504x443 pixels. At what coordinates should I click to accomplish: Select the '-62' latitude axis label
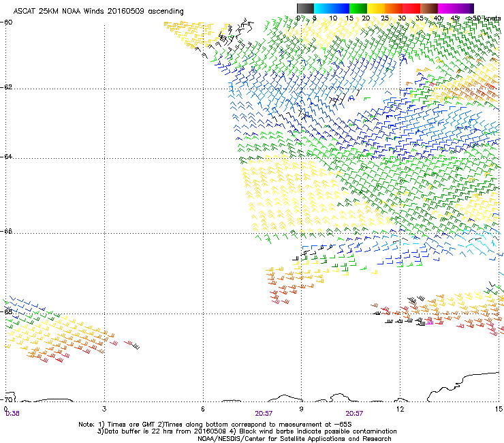6,87
